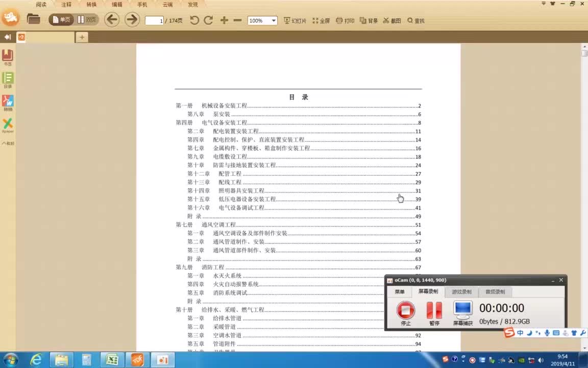The width and height of the screenshot is (588, 368).
Task: Click the vertical scrollbar thumb
Action: pos(584,53)
